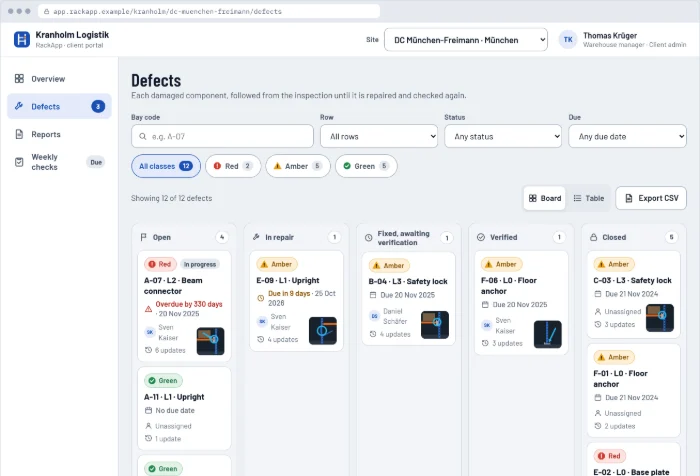Image resolution: width=700 pixels, height=476 pixels.
Task: Open the F-01 · L0 · Floor anchor card title
Action: (621, 379)
